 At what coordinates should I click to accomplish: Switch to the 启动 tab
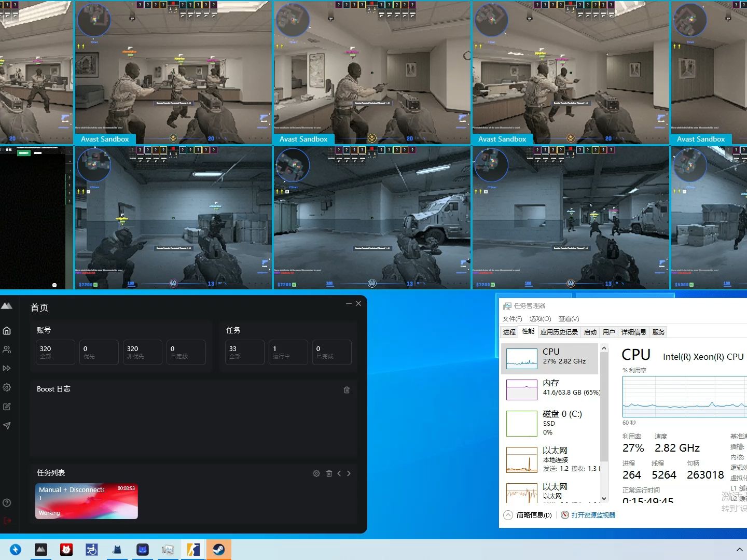[x=590, y=332]
